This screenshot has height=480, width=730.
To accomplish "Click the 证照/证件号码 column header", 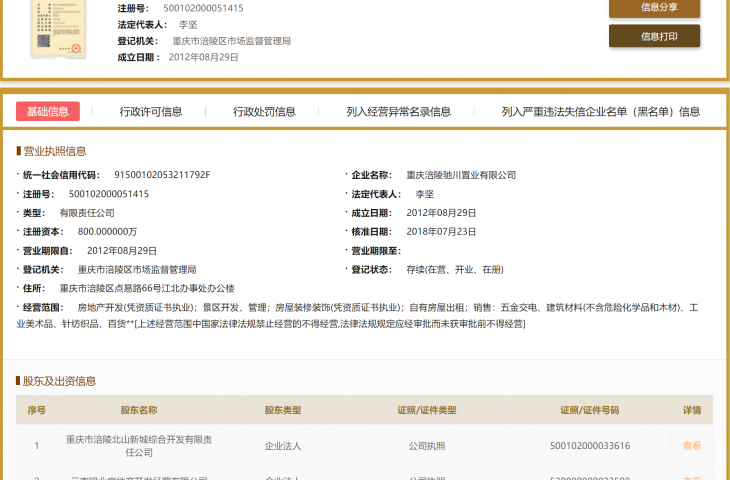I will point(589,410).
